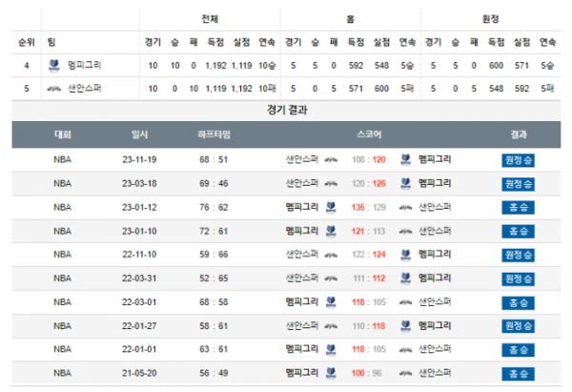Click the San Antonio logo in the standings table
This screenshot has width=572, height=392.
(54, 88)
